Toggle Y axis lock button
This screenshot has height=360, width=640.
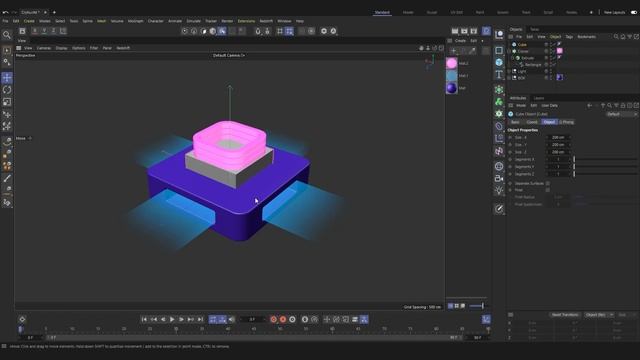tap(44, 31)
